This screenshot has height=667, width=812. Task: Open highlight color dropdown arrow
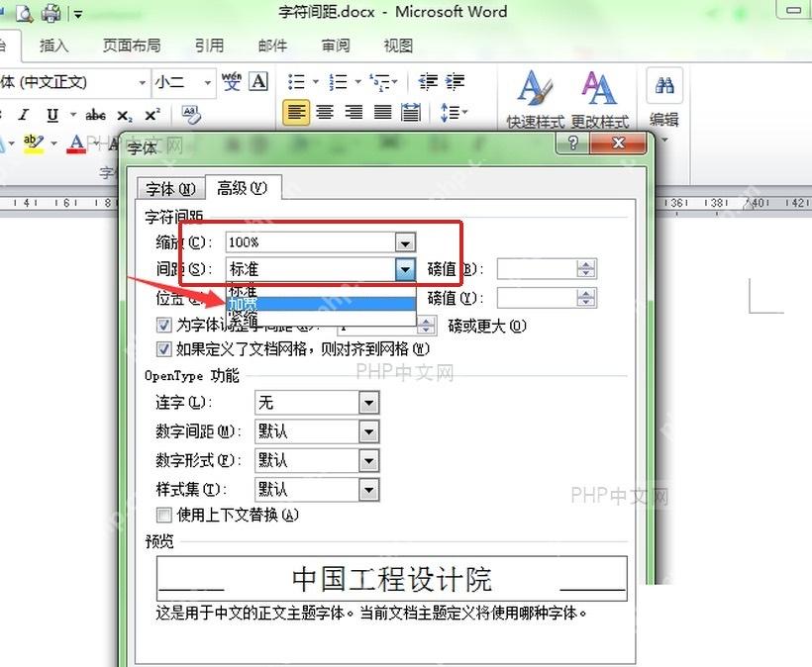[53, 143]
